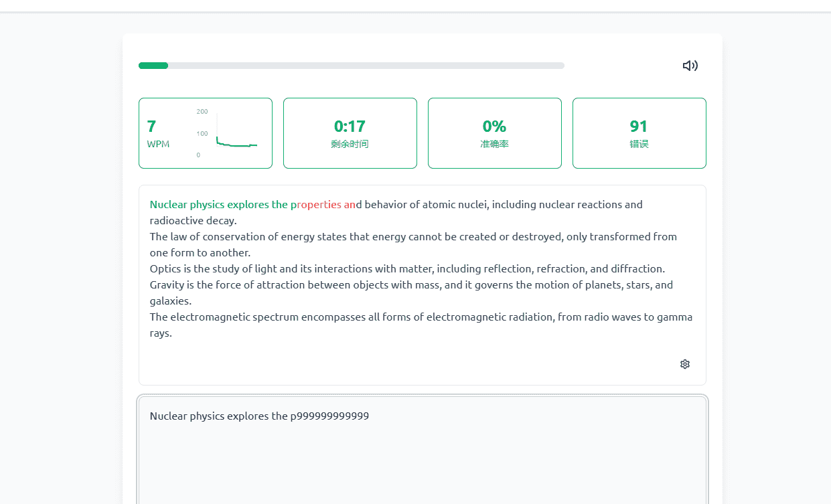831x504 pixels.
Task: Click the green filled part of progress bar
Action: [153, 66]
